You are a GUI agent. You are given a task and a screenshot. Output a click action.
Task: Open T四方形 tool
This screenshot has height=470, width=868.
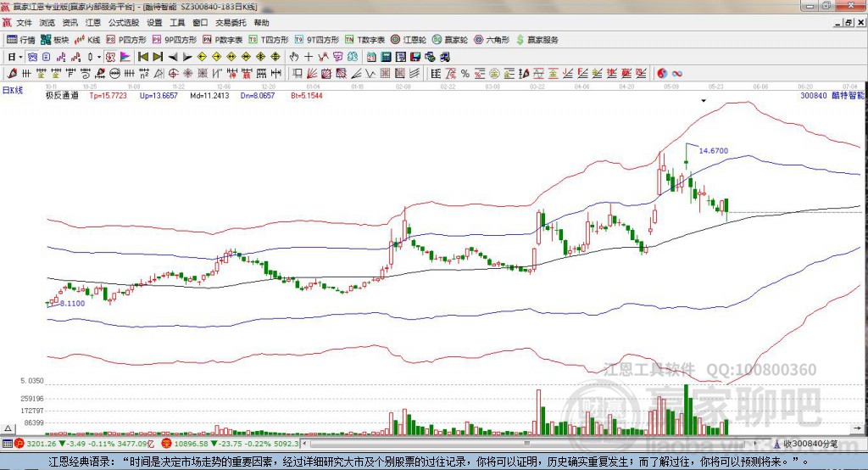269,40
